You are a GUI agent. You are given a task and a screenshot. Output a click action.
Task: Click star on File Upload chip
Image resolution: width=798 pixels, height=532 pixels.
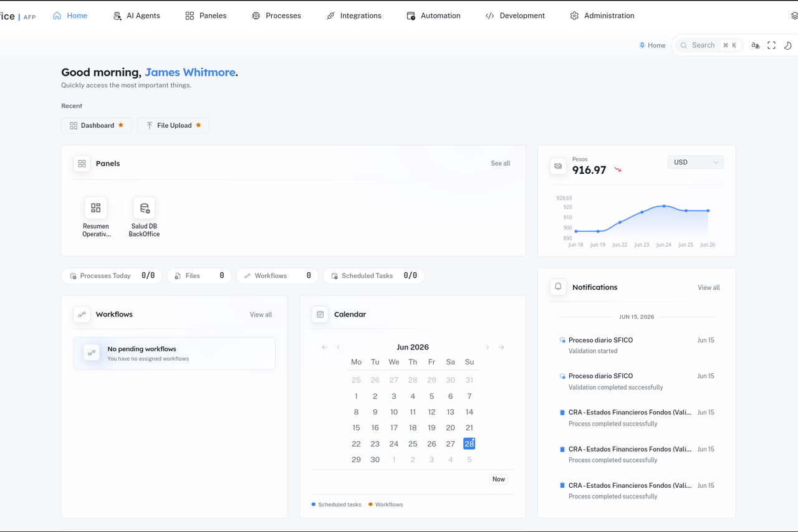tap(198, 125)
